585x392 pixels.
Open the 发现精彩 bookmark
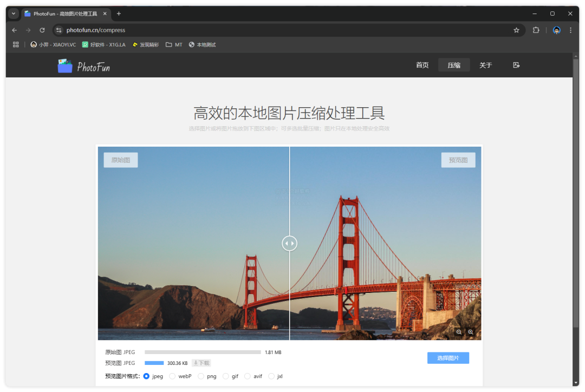[146, 45]
